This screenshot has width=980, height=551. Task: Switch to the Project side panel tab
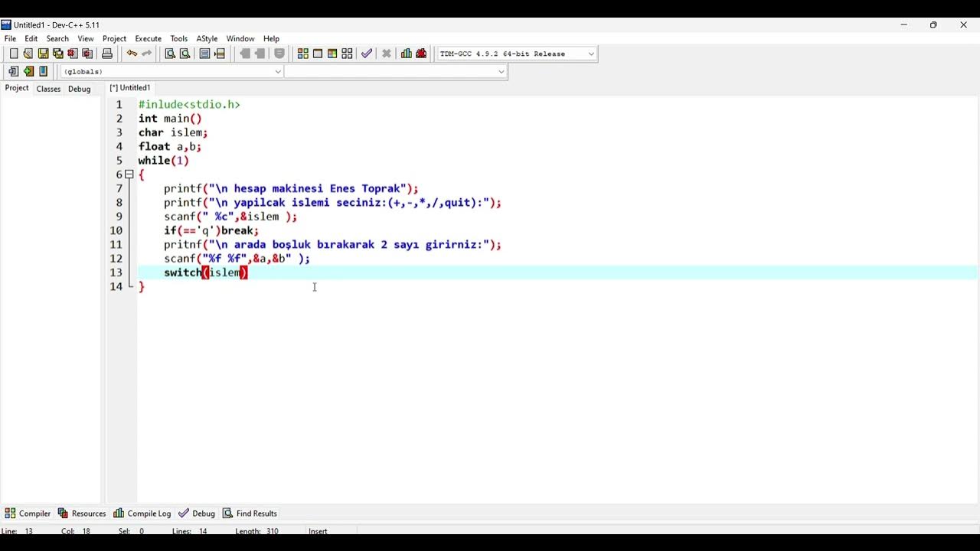pos(17,88)
